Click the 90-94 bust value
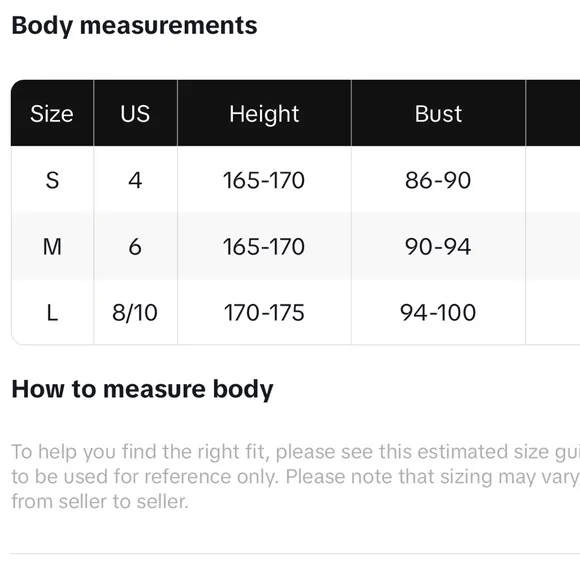This screenshot has height=580, width=580. coord(438,246)
